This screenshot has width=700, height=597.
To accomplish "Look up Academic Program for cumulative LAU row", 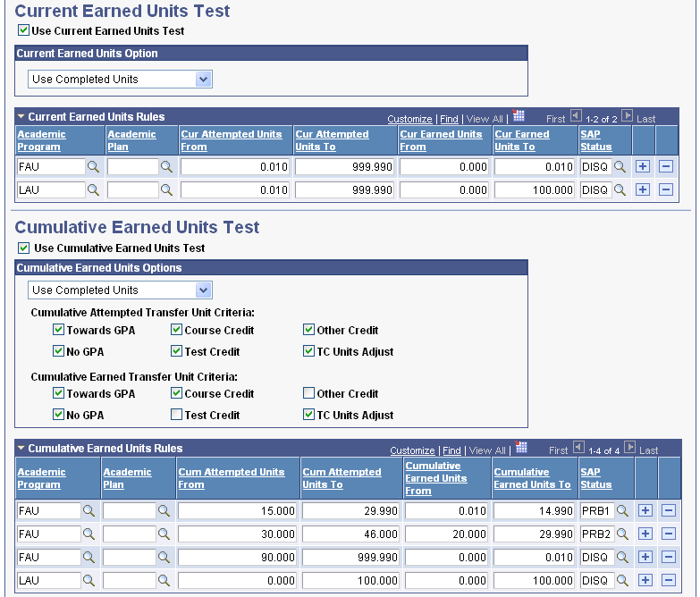I will (89, 581).
